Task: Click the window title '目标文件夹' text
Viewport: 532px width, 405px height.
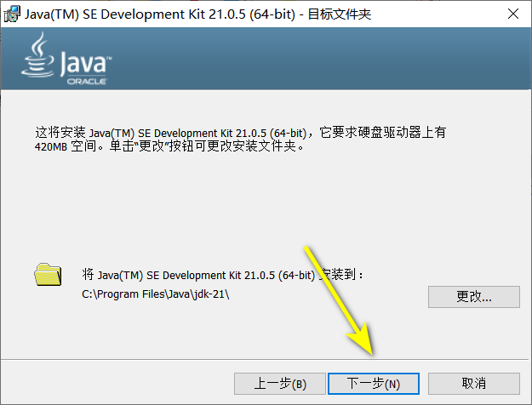Action: (340, 14)
